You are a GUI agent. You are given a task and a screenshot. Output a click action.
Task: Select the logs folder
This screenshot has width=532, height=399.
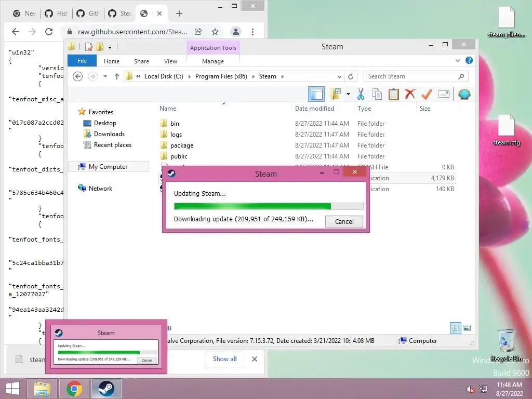[176, 135]
